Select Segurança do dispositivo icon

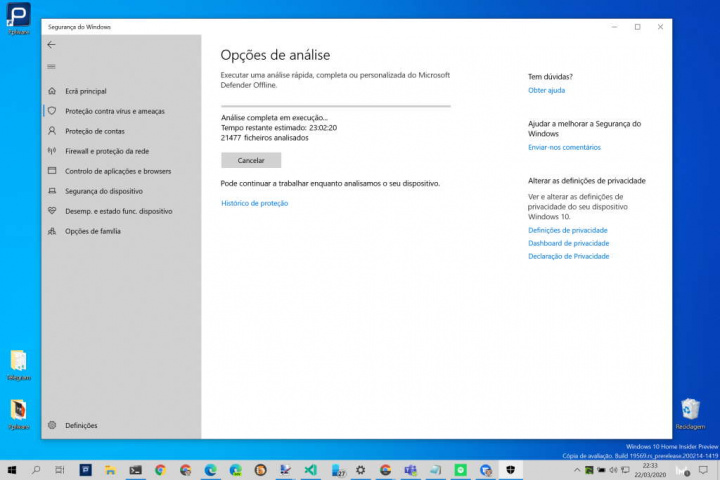[x=52, y=191]
